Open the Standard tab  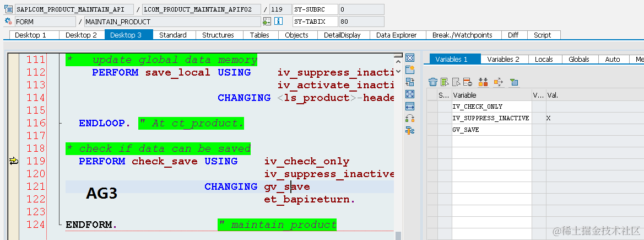point(173,35)
